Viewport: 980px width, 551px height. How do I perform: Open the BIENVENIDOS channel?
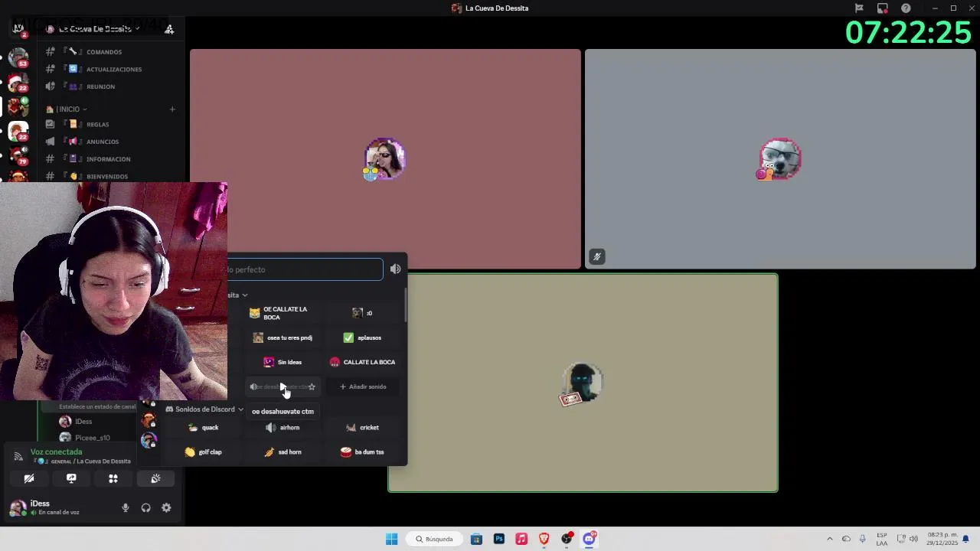[x=107, y=176]
